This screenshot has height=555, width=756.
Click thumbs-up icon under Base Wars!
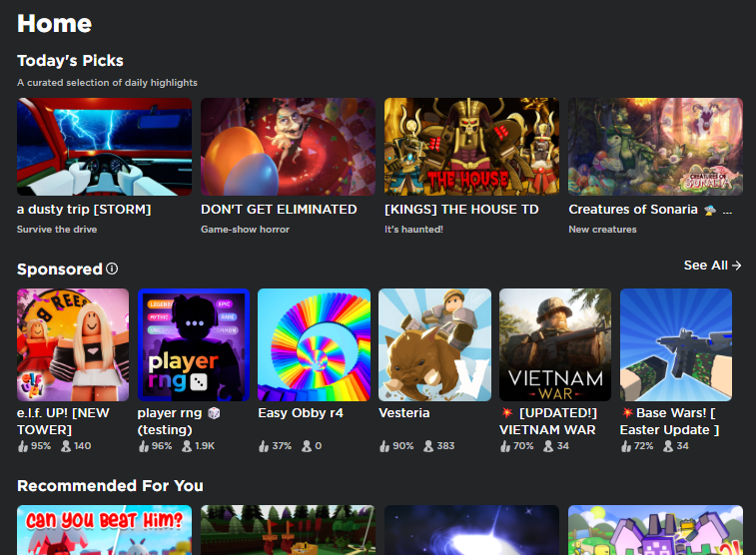click(x=626, y=446)
